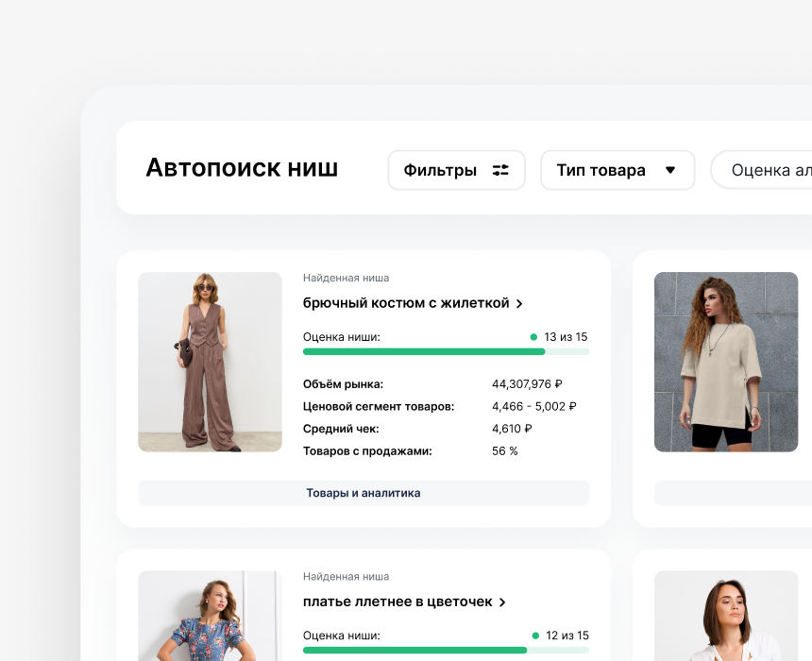Click the 13 из 15 rating text
Viewport: 812px width, 661px height.
[x=566, y=337]
